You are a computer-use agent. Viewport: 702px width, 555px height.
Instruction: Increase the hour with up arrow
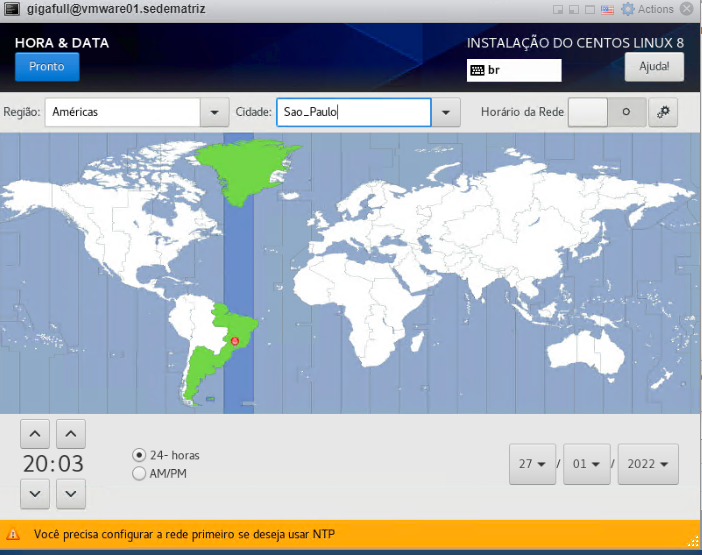(35, 434)
